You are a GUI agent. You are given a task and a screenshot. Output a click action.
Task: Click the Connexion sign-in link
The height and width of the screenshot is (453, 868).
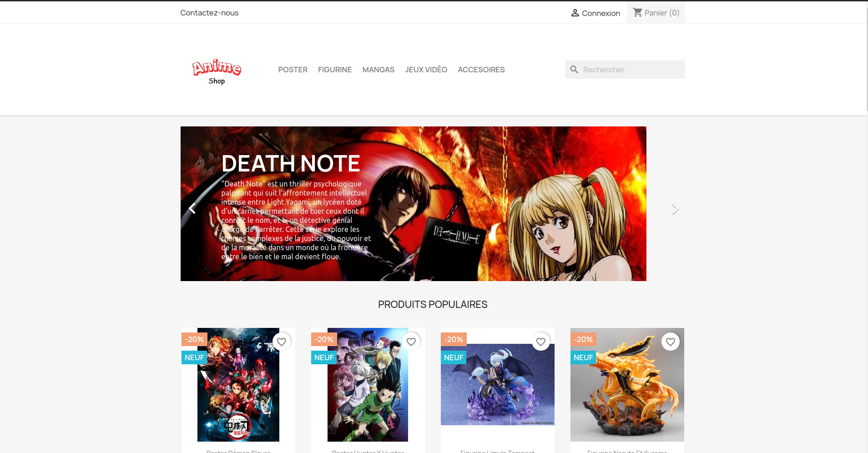(601, 13)
